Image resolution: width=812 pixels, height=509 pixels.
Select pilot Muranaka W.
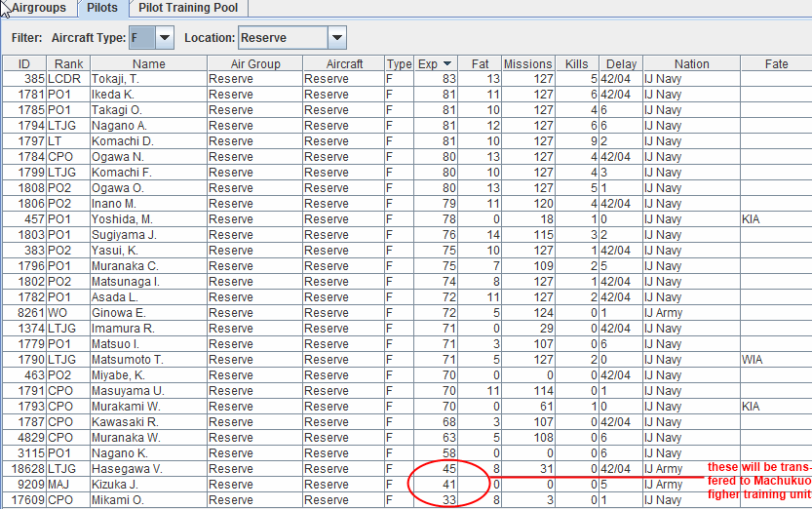click(148, 438)
